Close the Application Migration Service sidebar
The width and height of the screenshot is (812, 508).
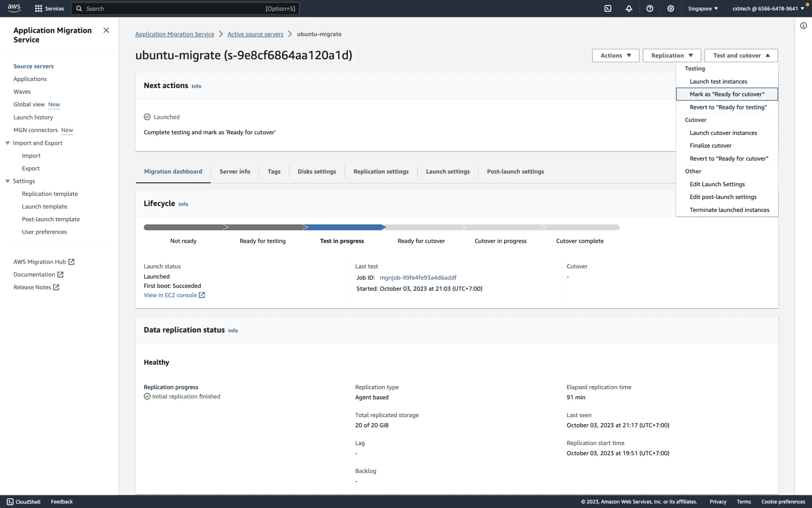pos(106,30)
